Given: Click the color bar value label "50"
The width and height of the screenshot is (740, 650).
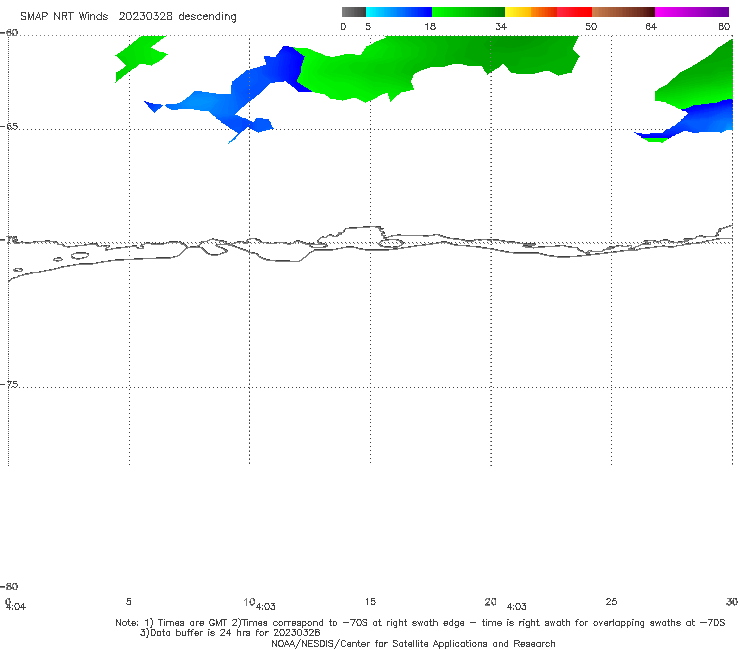Looking at the screenshot, I should (591, 26).
